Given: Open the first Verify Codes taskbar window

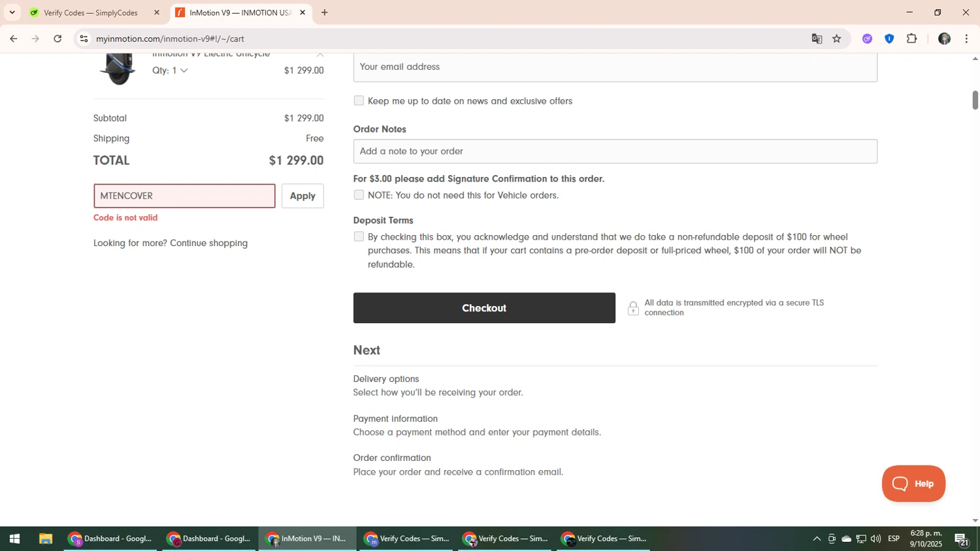Looking at the screenshot, I should click(406, 539).
